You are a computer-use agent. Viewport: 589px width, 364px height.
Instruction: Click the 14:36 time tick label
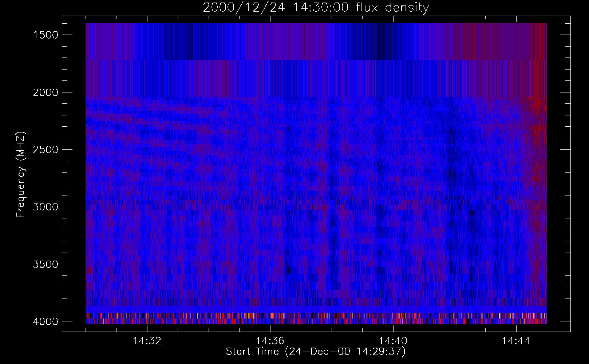(x=270, y=341)
